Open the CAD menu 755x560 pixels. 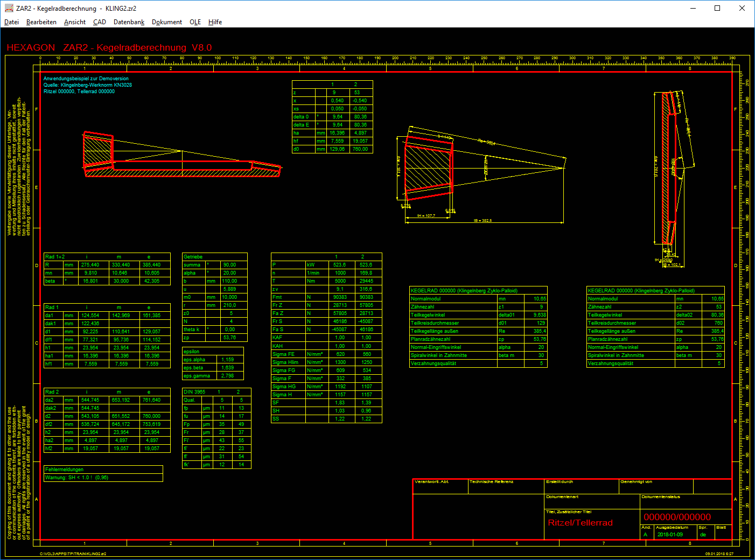100,22
